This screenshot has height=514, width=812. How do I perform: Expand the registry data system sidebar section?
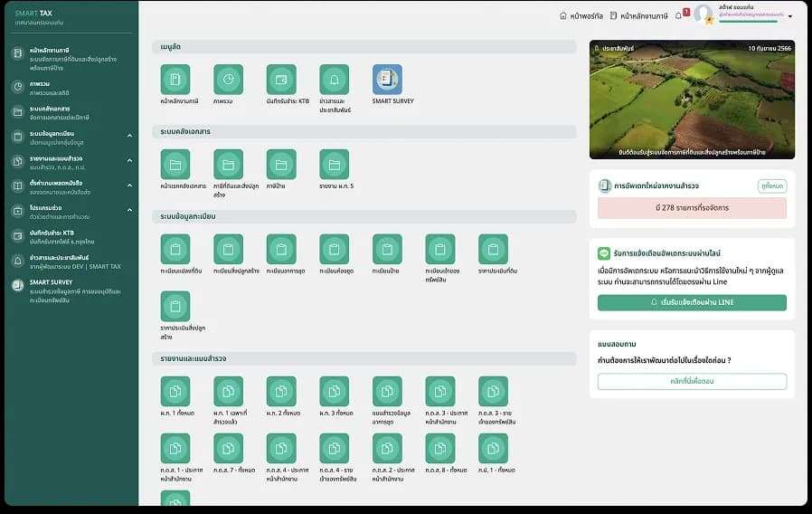[129, 136]
